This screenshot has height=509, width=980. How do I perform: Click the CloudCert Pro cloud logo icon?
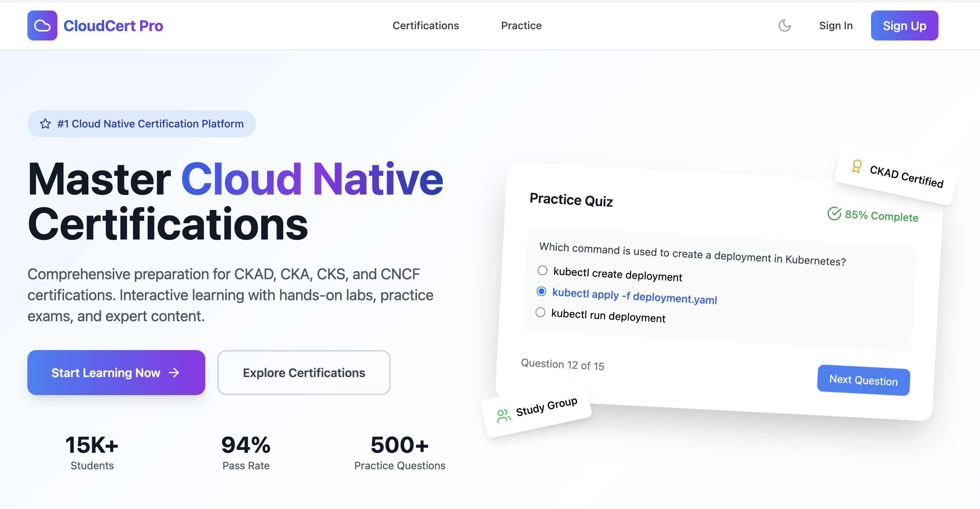[x=42, y=25]
